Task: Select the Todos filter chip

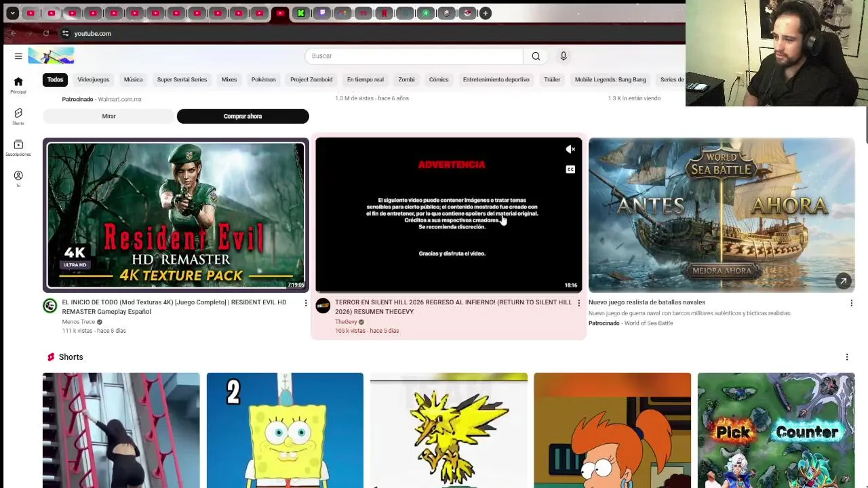Action: coord(55,80)
